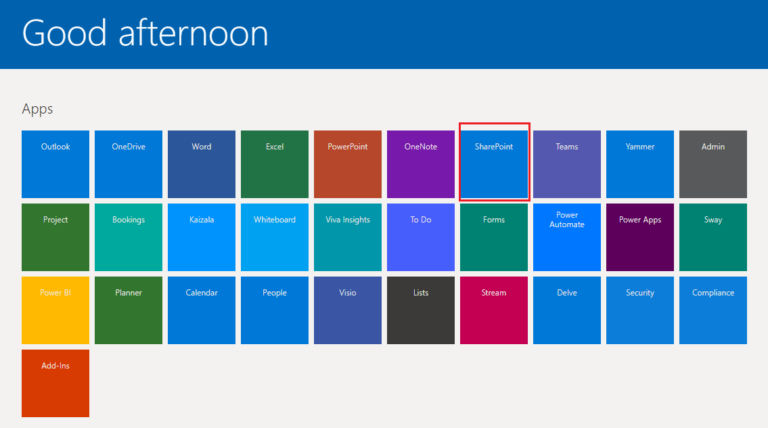768x428 pixels.
Task: Open the Planner app tile
Action: click(x=128, y=310)
